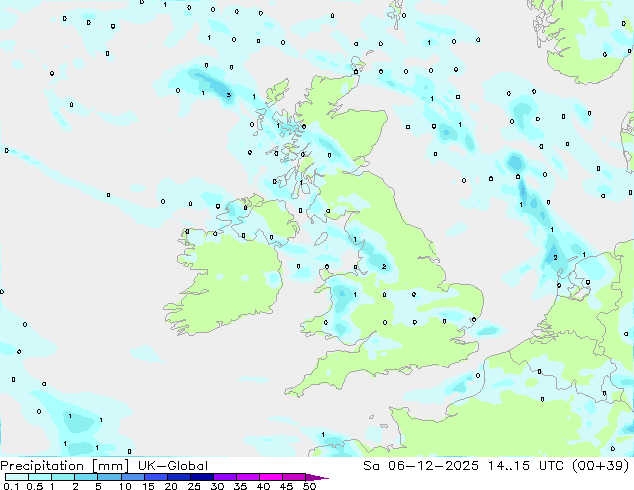Image resolution: width=634 pixels, height=490 pixels.
Task: Click the 35–40 mm legend color swatch
Action: pos(247,477)
